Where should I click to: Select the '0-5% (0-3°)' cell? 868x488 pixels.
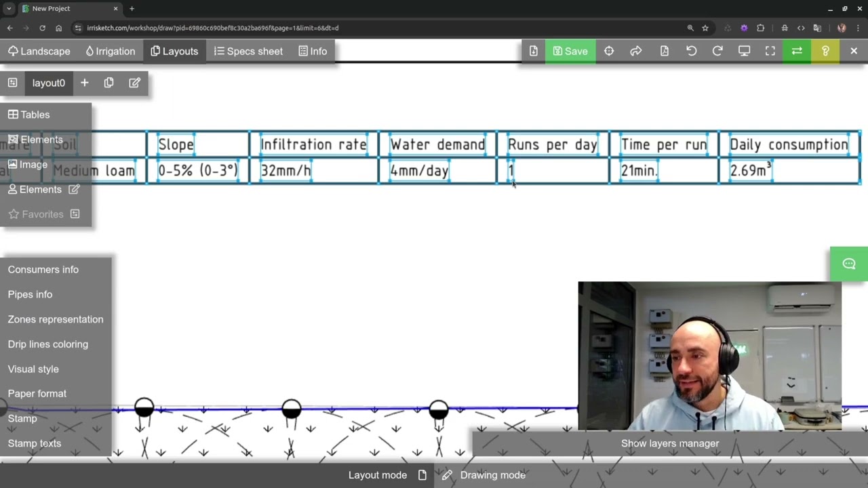pyautogui.click(x=197, y=171)
